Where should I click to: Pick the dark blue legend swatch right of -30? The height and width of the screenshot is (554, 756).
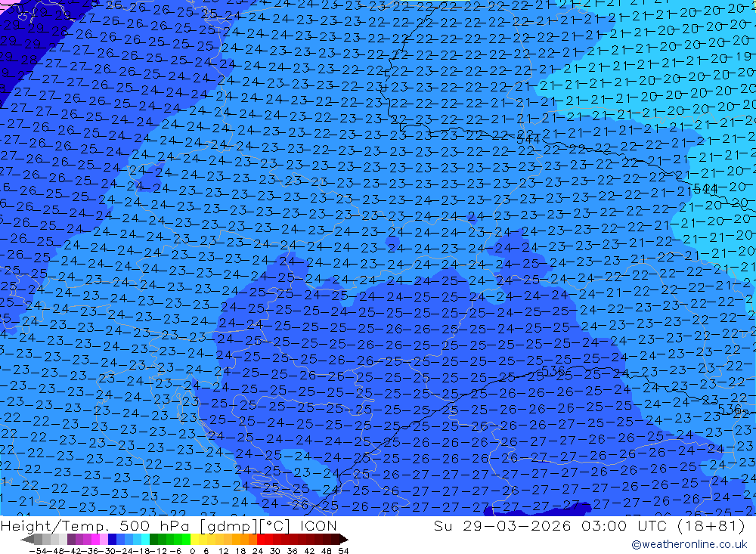[112, 539]
